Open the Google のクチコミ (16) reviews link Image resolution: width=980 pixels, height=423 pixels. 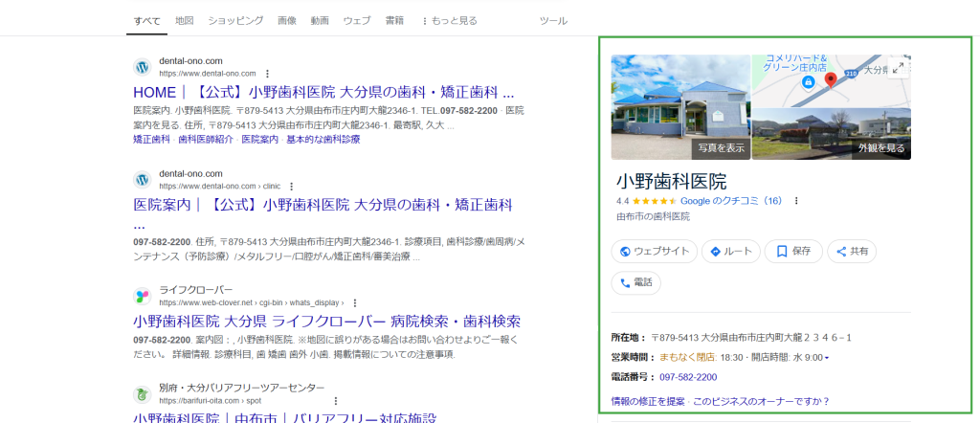tap(731, 201)
